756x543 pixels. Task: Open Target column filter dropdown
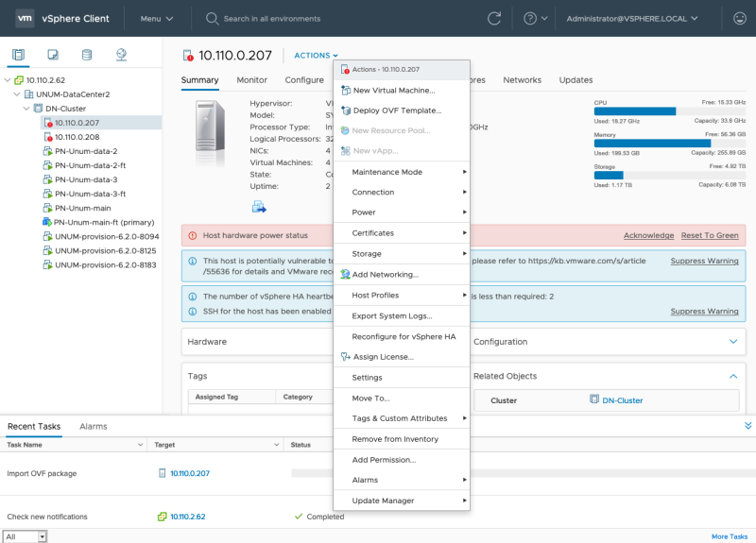(x=277, y=445)
